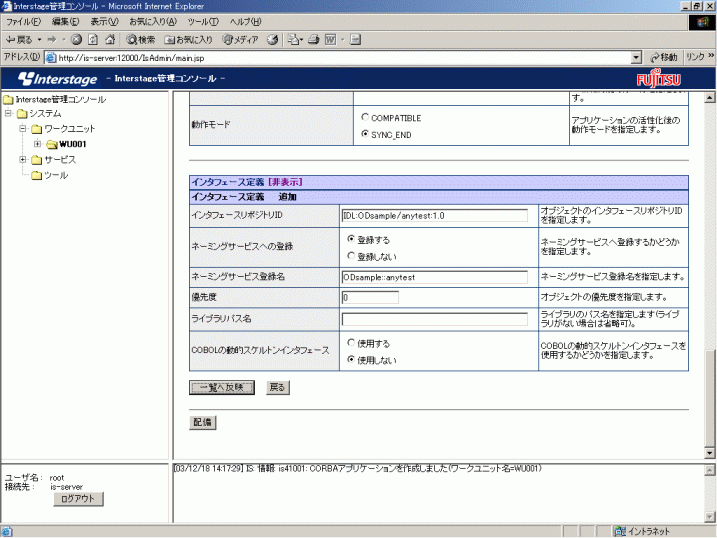Expand the サービス tree node

23,160
